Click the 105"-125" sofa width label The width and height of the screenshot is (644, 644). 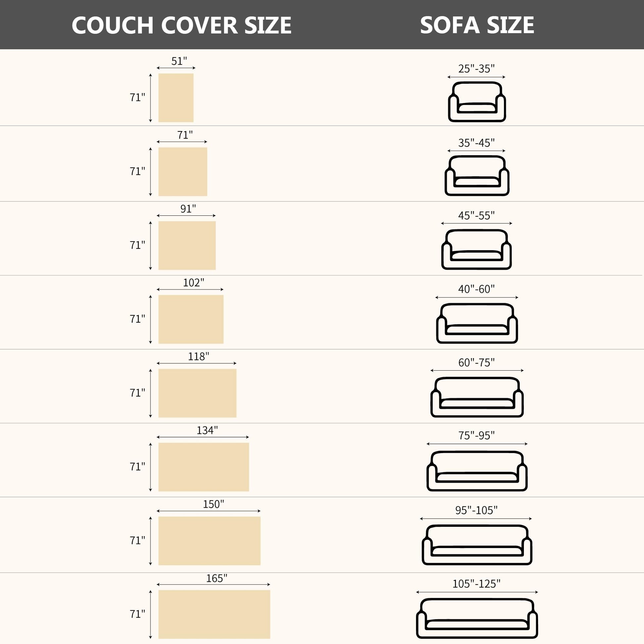click(x=476, y=584)
